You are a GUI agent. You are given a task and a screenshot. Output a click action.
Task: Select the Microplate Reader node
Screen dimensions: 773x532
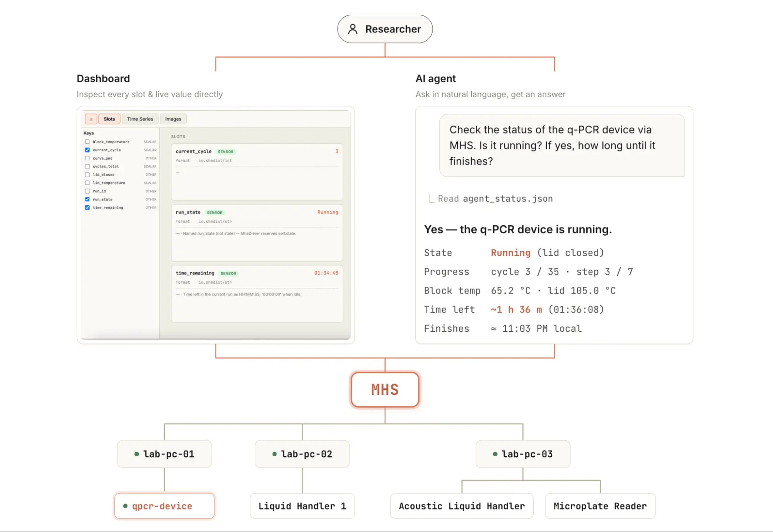[600, 506]
